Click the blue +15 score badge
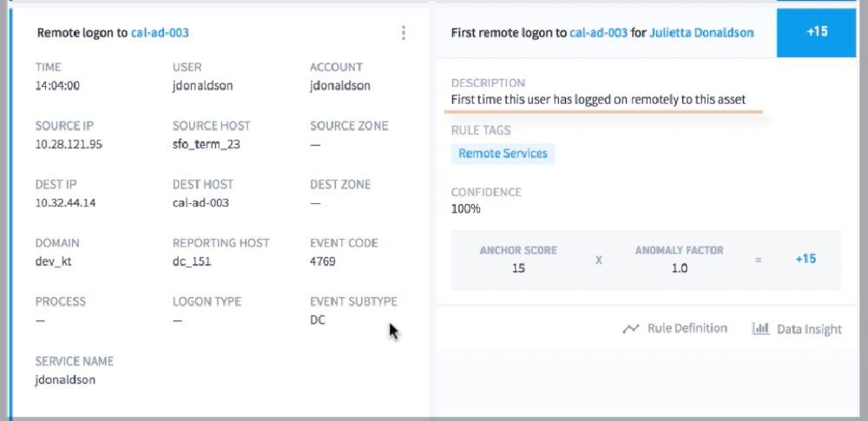868x421 pixels. point(817,32)
